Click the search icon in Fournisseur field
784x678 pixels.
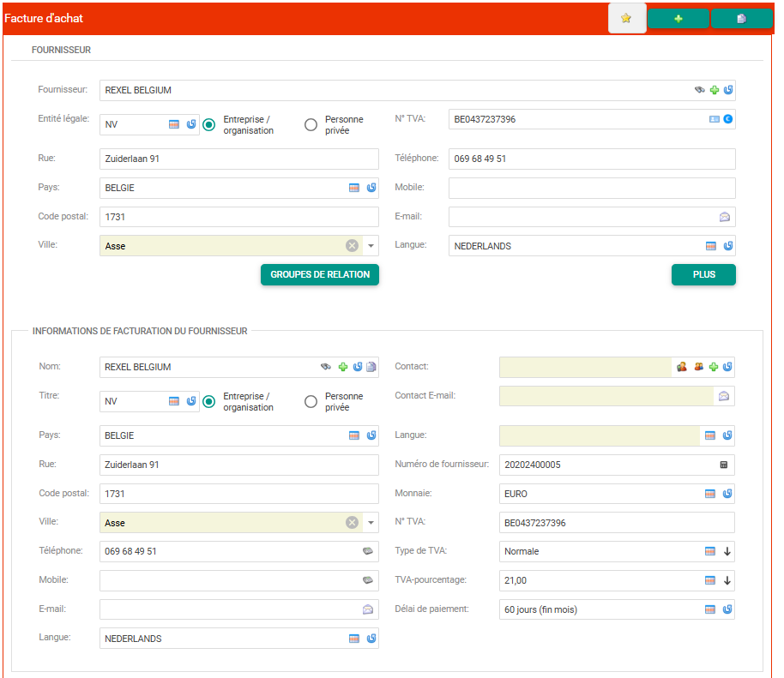tap(699, 90)
